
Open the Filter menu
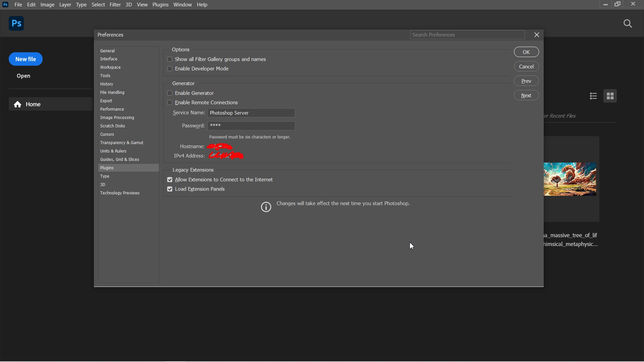[115, 5]
